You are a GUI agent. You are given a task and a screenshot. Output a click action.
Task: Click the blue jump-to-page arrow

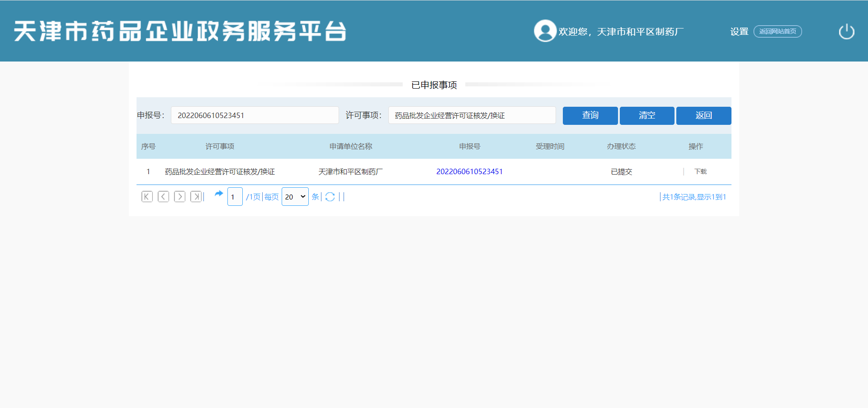coord(219,194)
